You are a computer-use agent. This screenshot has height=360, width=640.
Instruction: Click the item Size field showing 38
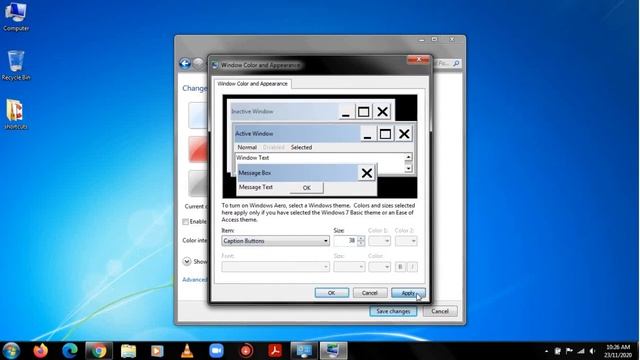[345, 241]
